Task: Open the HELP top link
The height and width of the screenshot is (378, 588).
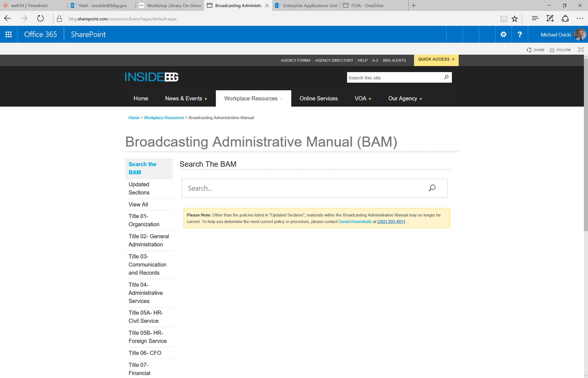Action: click(x=363, y=60)
